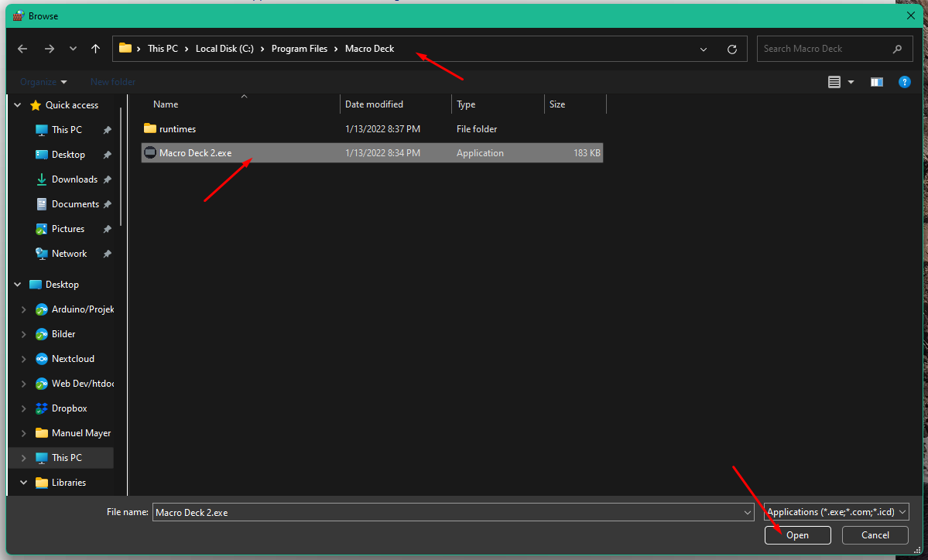Expand address bar history dropdown

pos(703,49)
